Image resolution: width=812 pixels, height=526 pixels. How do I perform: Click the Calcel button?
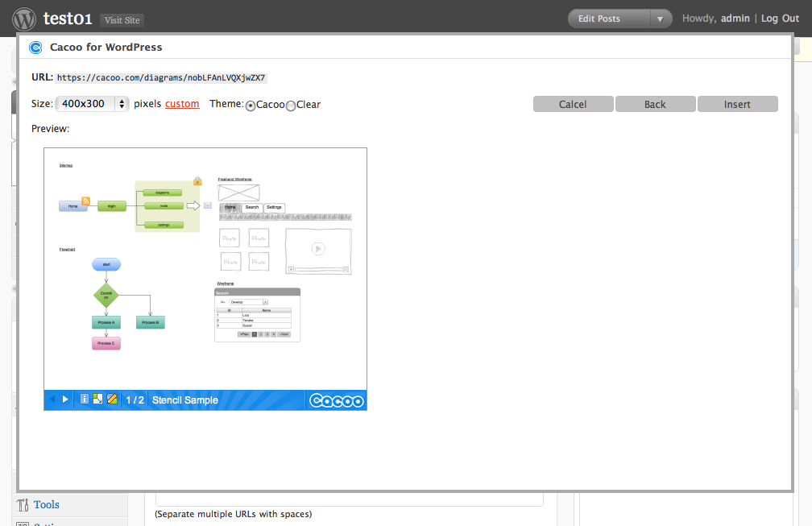(x=574, y=104)
